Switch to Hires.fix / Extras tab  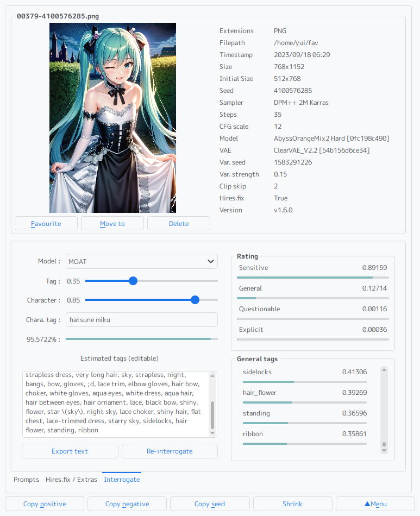[71, 480]
